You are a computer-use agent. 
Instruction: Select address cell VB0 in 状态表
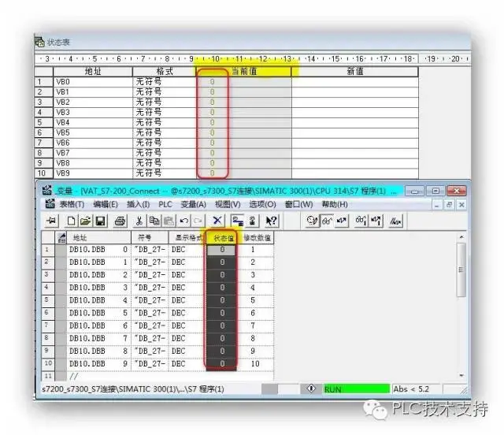click(x=93, y=82)
